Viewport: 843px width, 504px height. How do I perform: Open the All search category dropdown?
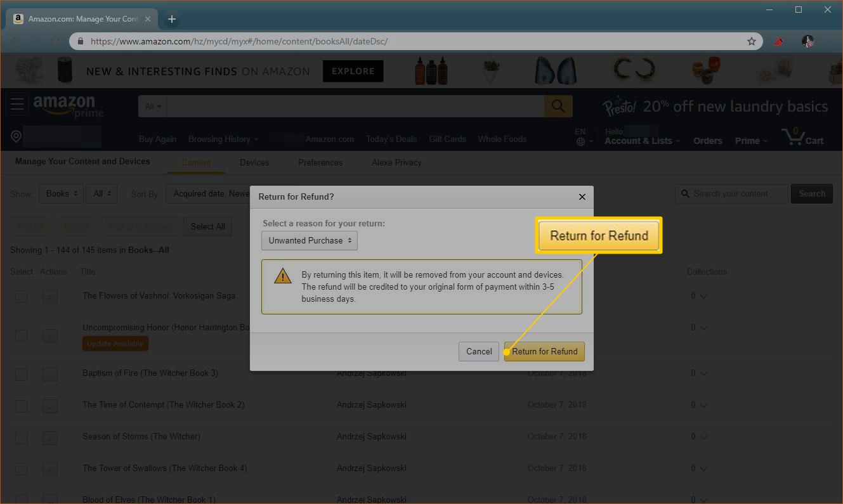click(x=153, y=106)
